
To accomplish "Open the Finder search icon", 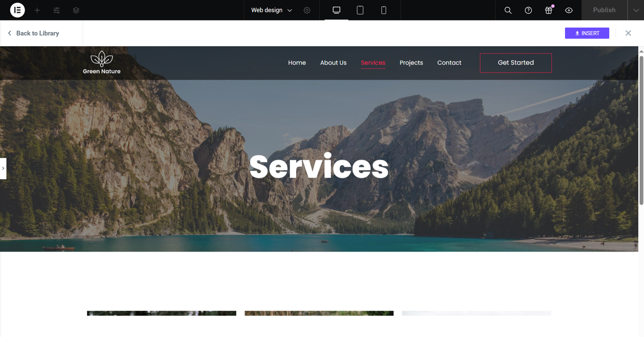I will click(x=508, y=10).
